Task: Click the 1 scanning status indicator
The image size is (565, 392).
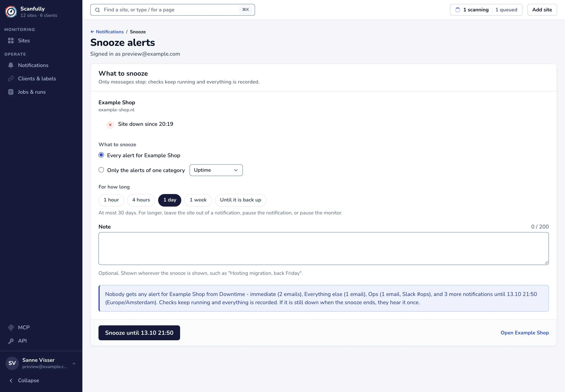Action: click(476, 10)
